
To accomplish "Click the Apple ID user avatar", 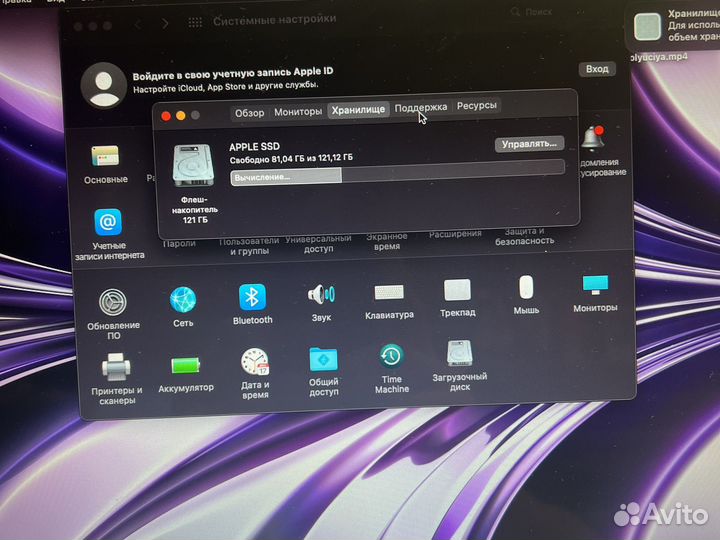I will click(x=104, y=85).
